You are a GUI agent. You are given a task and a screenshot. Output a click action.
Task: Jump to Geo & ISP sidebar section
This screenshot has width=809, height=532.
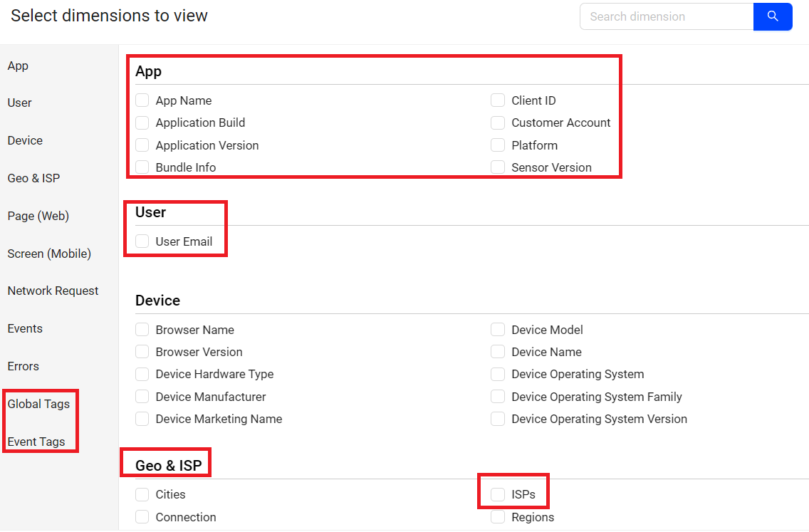33,178
